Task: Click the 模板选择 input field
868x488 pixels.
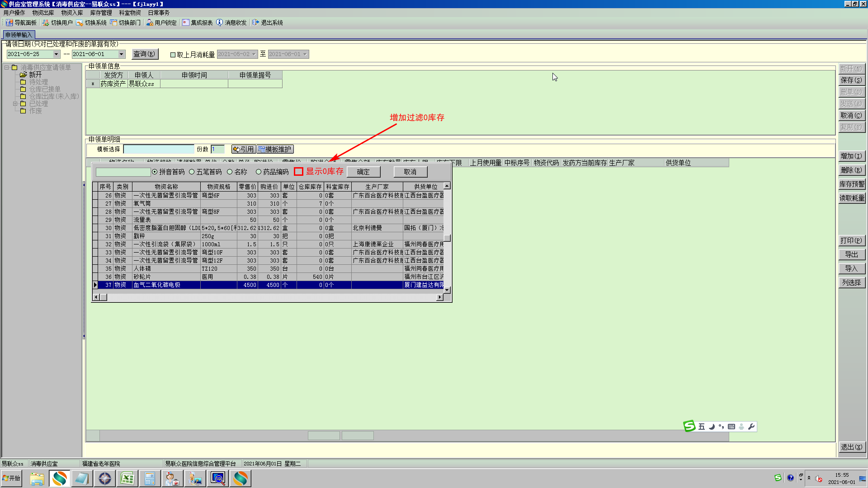Action: (x=158, y=149)
